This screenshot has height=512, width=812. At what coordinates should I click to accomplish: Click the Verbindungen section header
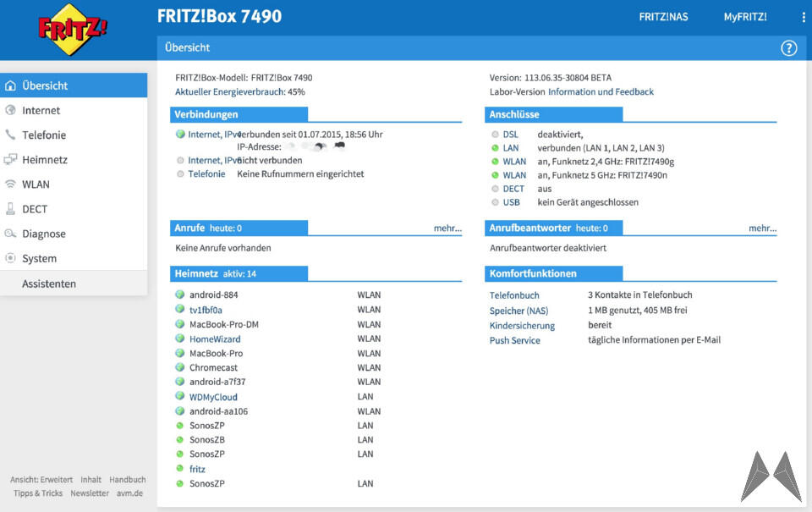239,114
